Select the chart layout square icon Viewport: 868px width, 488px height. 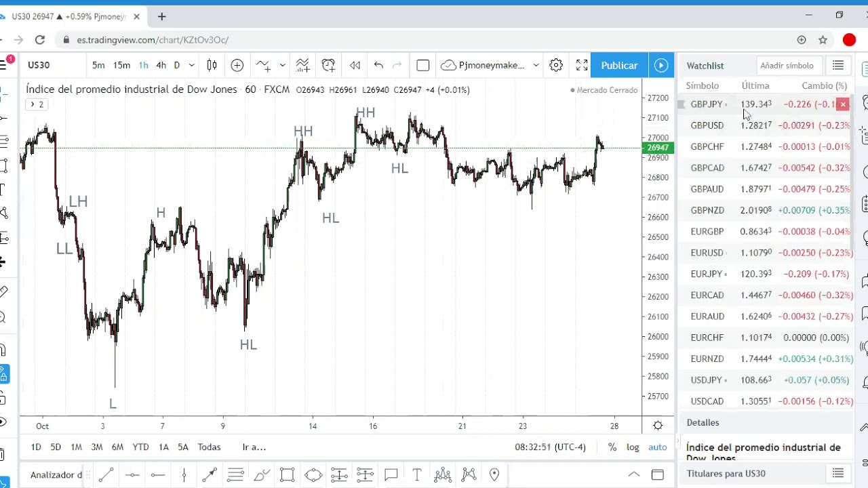[422, 65]
